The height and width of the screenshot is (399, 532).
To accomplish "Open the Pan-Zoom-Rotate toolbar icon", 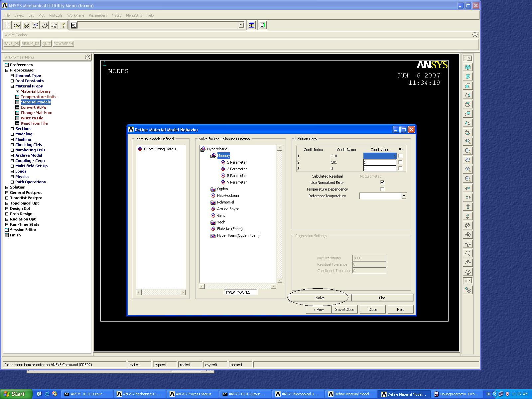I will 35,25.
